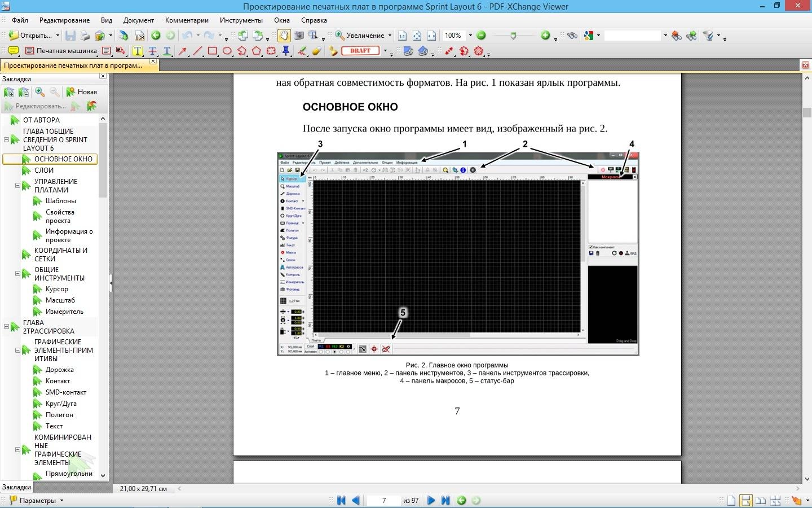Jump to the last page button
This screenshot has height=508, width=812.
coord(445,501)
